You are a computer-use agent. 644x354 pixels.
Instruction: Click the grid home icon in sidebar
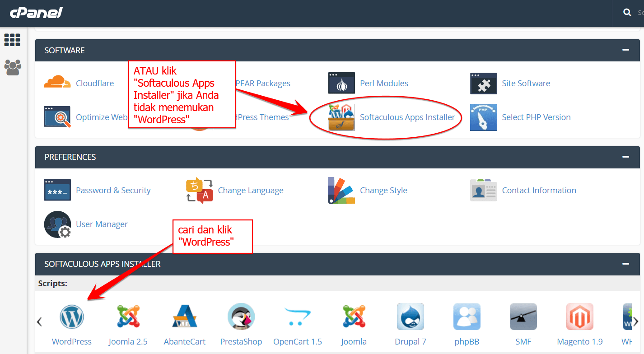pos(12,40)
